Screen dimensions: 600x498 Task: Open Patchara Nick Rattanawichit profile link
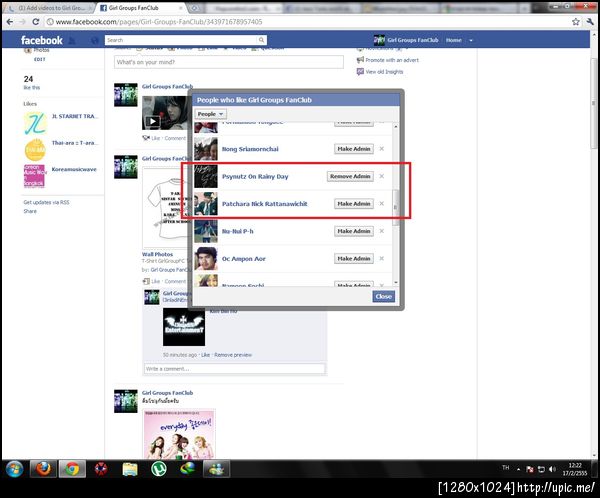click(264, 204)
